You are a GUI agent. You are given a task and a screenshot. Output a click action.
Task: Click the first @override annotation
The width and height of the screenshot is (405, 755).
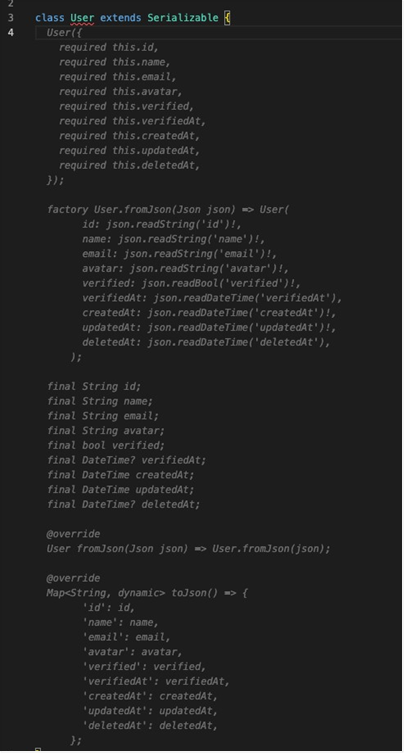[73, 534]
